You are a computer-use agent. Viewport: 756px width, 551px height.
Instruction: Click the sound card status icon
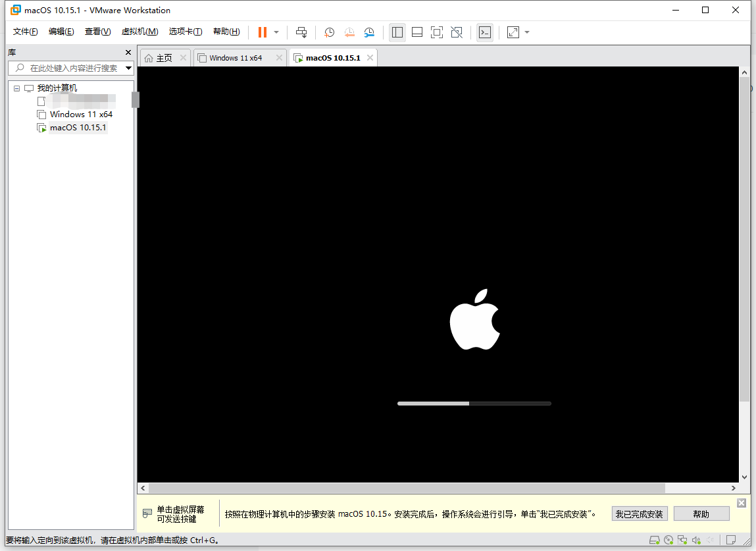click(x=696, y=540)
